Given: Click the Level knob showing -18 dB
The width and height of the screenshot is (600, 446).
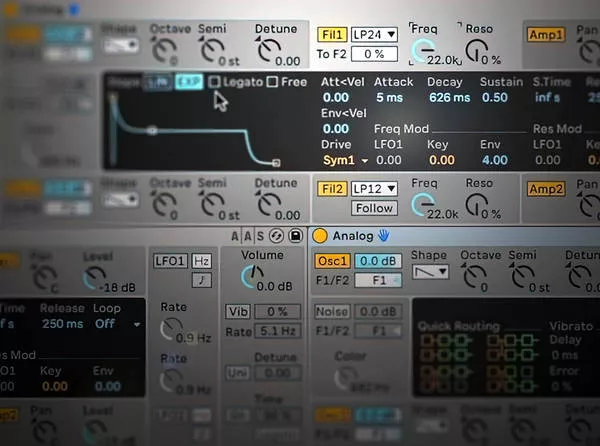Looking at the screenshot, I should coord(95,278).
